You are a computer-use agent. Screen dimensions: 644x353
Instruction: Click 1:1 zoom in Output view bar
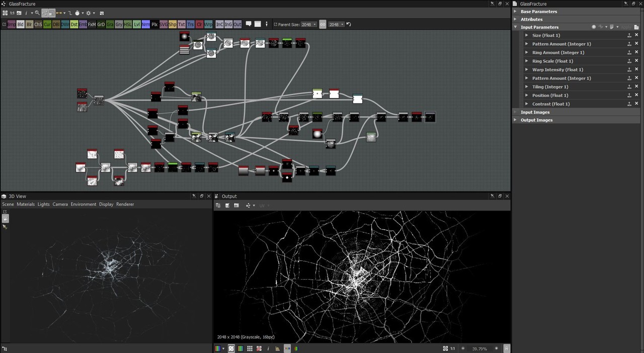pos(453,348)
